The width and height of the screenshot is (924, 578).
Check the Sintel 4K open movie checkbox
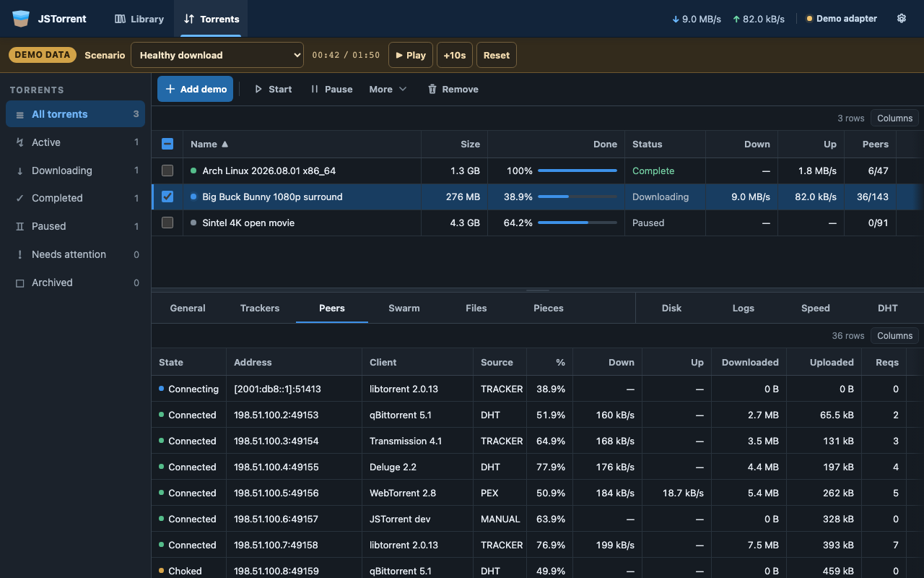pyautogui.click(x=167, y=223)
